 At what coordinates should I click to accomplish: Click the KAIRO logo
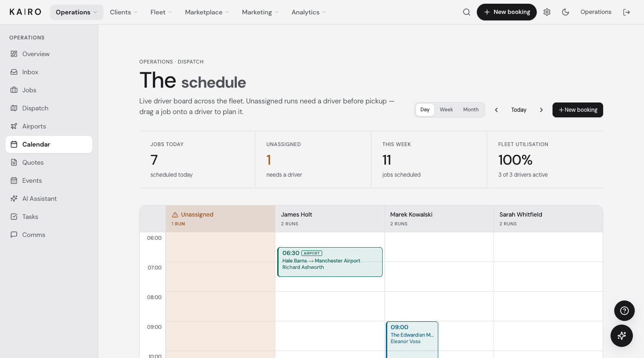tap(26, 12)
